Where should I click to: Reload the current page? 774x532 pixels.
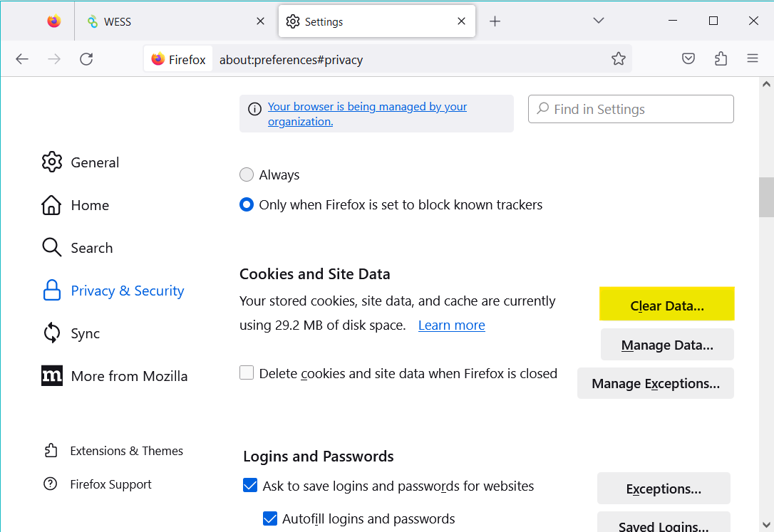(86, 59)
